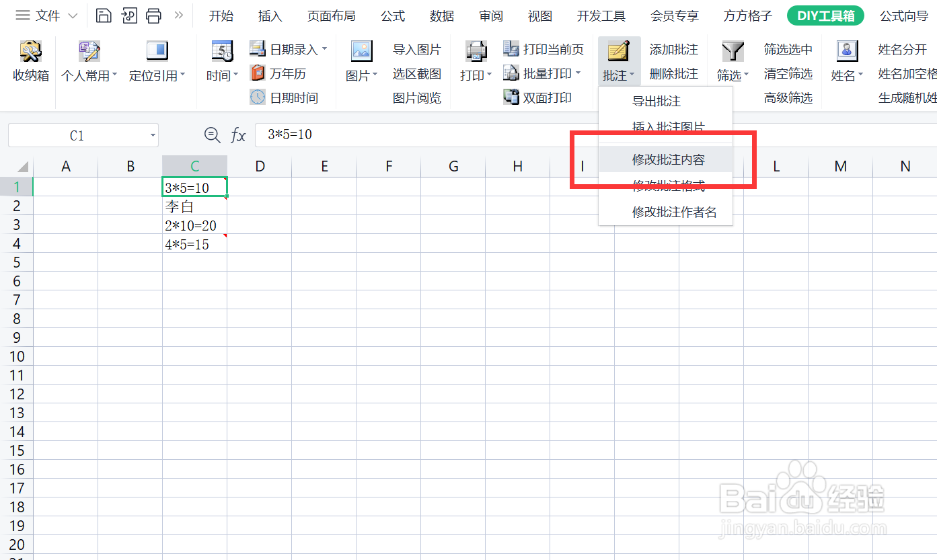Click the 清空筛选 button
Screen dimensions: 937x560
788,73
